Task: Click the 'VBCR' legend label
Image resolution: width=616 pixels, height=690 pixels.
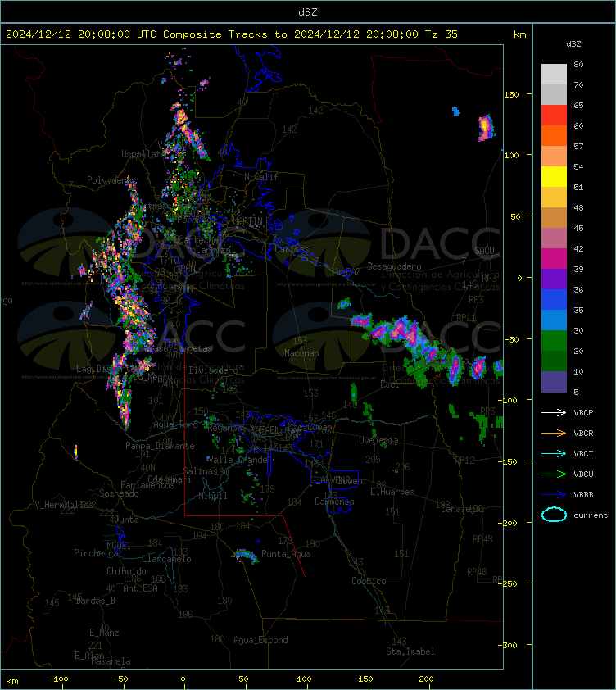Action: point(583,433)
